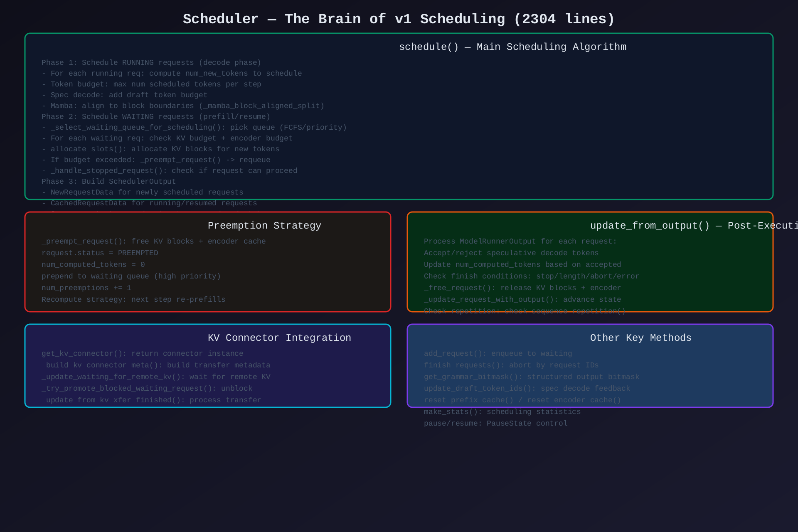Click the Mamba block boundaries line
This screenshot has height=532, width=798.
tap(183, 106)
